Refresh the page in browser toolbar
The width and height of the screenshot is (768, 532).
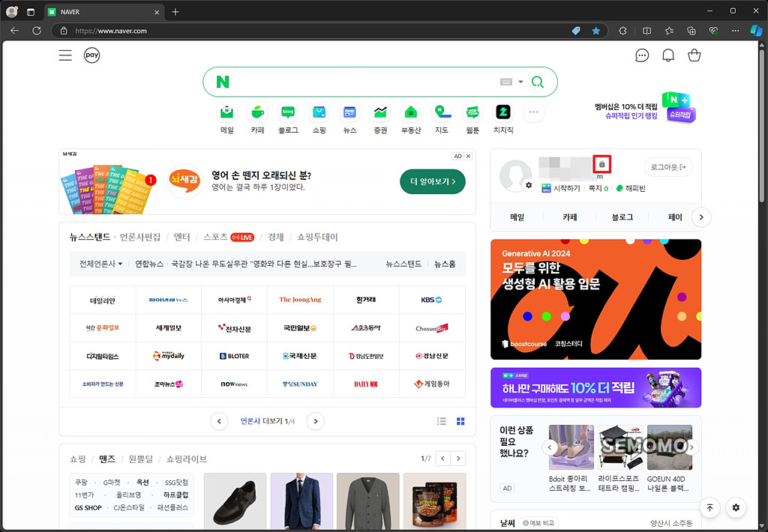point(37,30)
